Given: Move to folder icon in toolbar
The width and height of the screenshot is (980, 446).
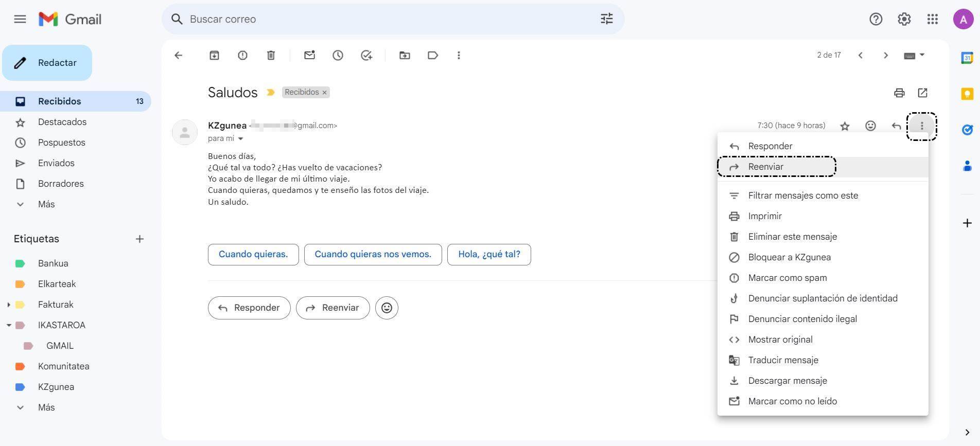Looking at the screenshot, I should 405,55.
